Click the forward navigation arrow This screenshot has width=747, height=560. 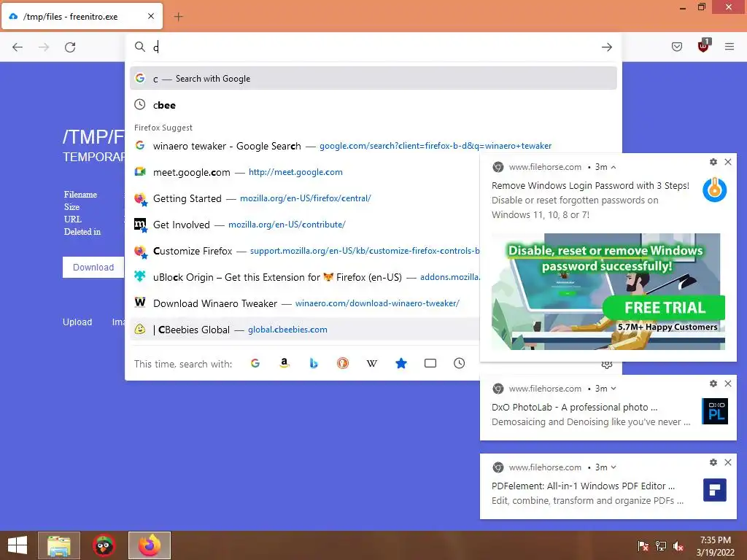click(x=44, y=47)
